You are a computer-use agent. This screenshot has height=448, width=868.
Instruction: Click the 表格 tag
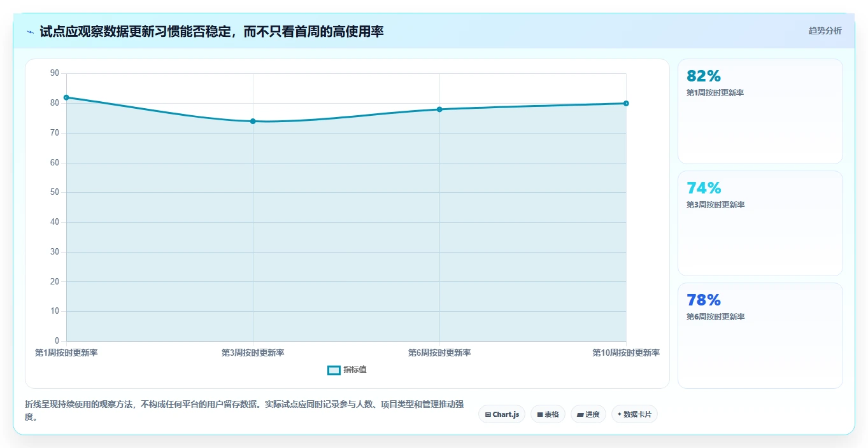[x=548, y=414]
